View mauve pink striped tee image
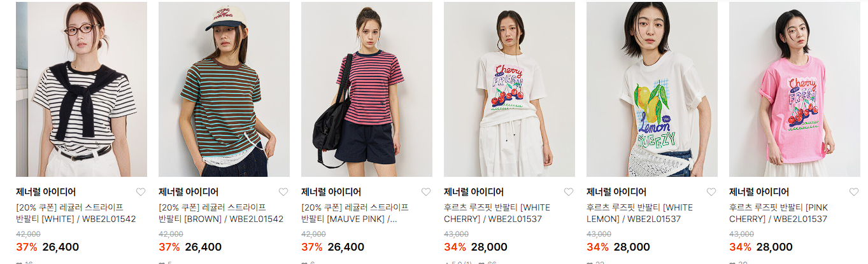868x264 pixels. tap(367, 89)
